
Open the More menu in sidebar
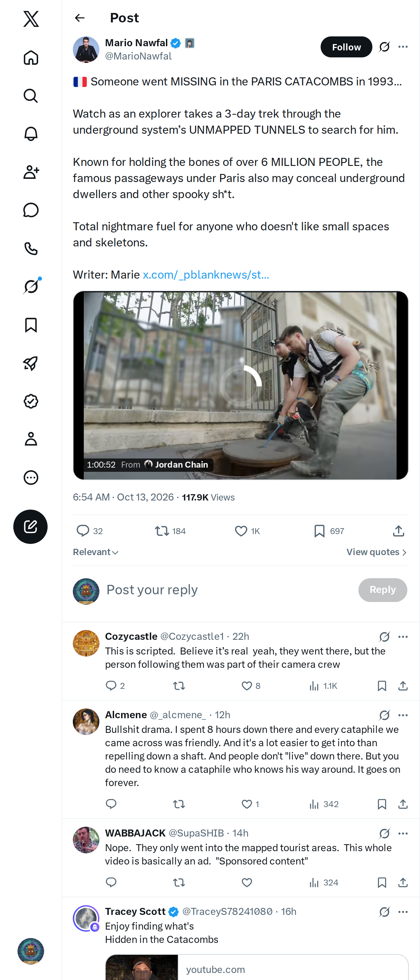31,477
